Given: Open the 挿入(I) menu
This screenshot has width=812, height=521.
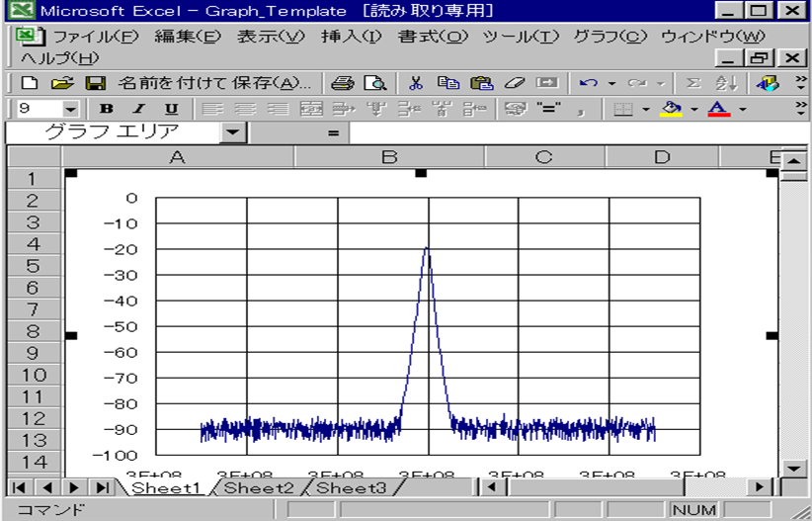Looking at the screenshot, I should tap(351, 37).
